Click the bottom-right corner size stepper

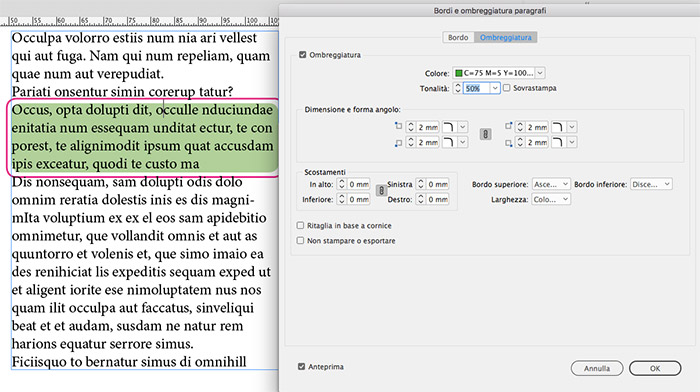click(520, 142)
